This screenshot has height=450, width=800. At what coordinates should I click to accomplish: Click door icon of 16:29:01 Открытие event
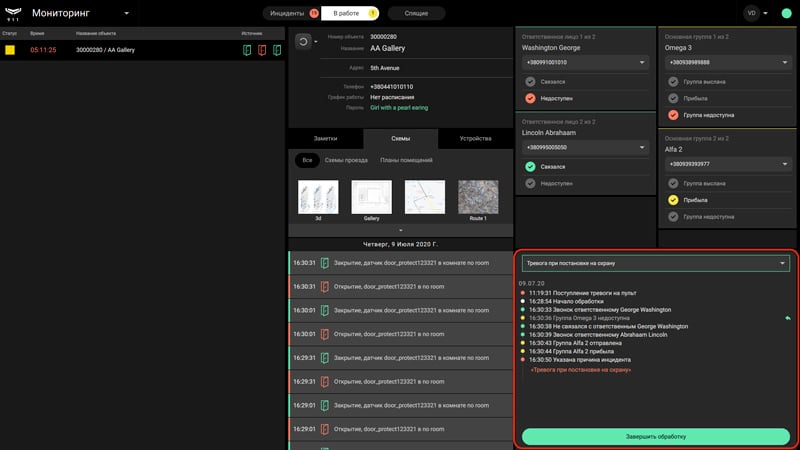pos(324,429)
